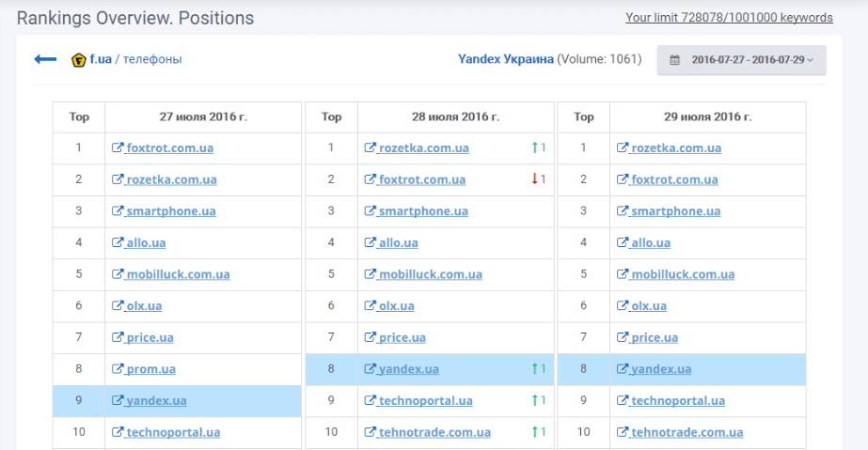Click Yandex Украина search engine label
This screenshot has width=868, height=450.
(x=505, y=59)
